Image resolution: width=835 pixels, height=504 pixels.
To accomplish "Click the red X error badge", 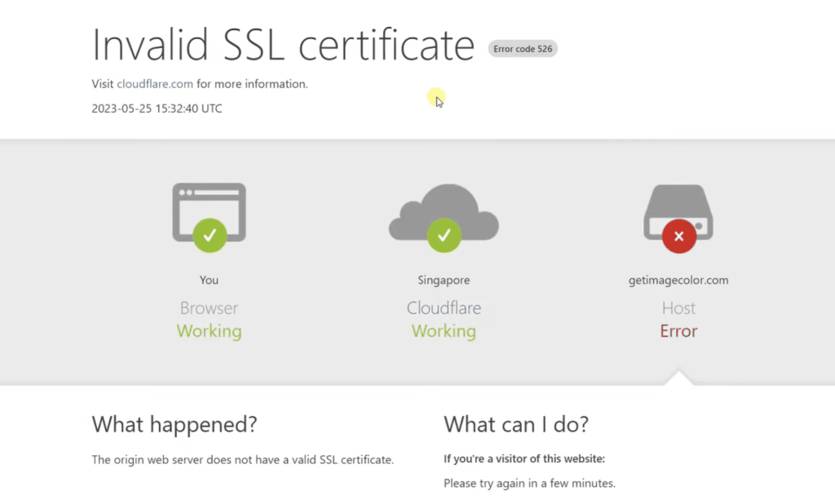I will pyautogui.click(x=678, y=237).
